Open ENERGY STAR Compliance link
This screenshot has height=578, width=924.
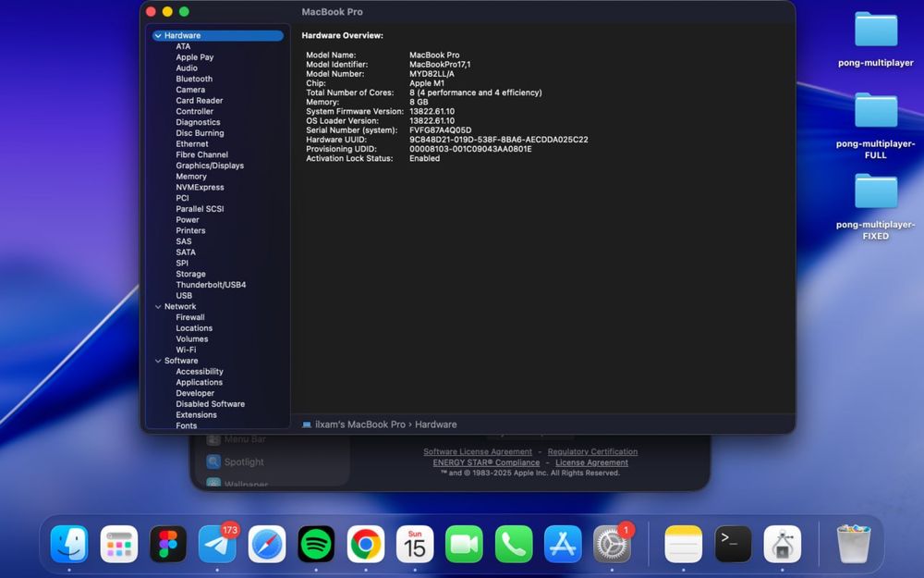click(486, 463)
